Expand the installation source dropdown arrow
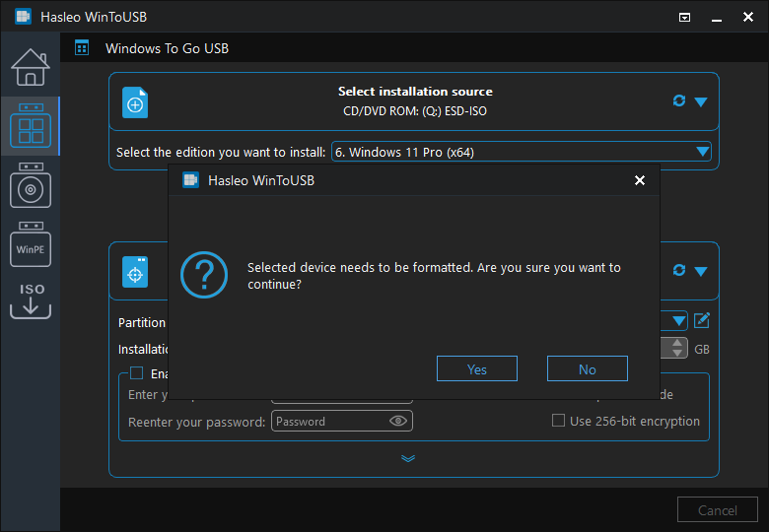Image resolution: width=769 pixels, height=532 pixels. [x=701, y=101]
